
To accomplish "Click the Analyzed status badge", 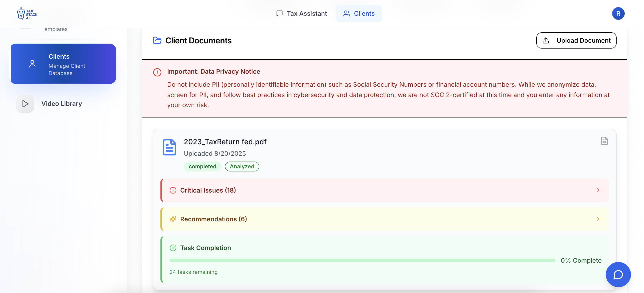I will pos(242,166).
